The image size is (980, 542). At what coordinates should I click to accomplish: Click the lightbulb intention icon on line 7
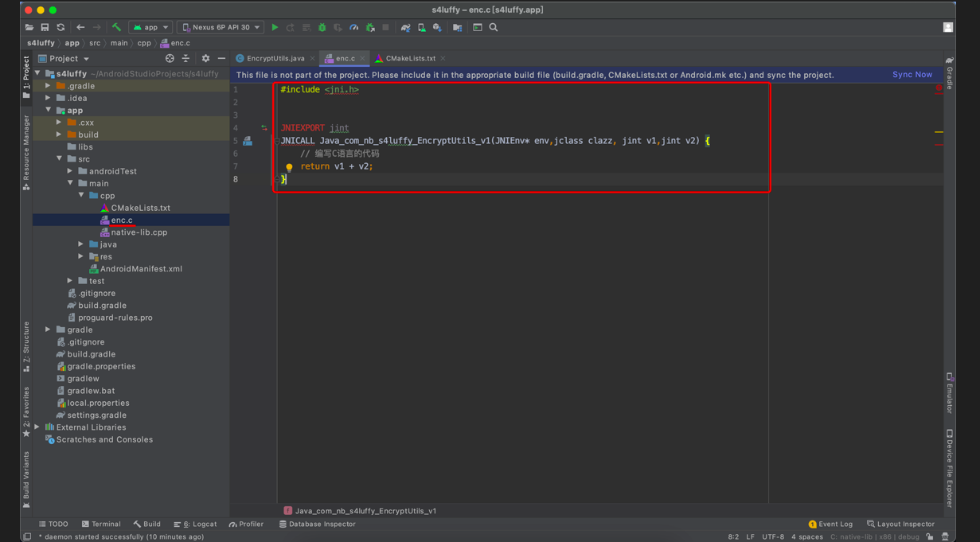[289, 167]
